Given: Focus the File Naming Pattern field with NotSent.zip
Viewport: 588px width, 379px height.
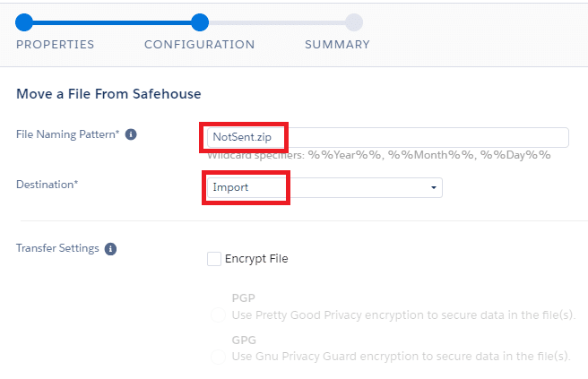Looking at the screenshot, I should point(388,137).
